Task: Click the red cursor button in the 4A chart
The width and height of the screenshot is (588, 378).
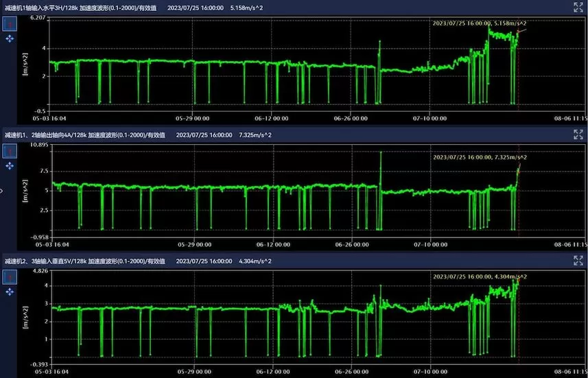Action: tap(10, 151)
